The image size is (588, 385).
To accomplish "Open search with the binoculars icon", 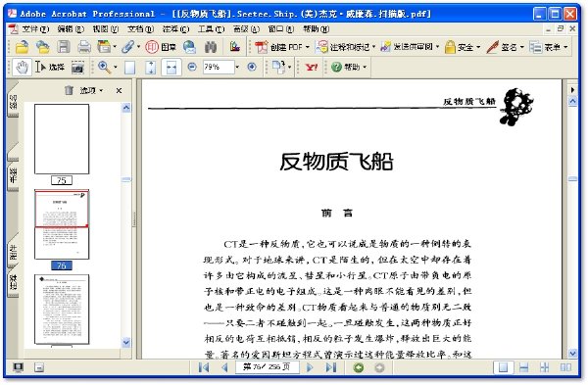I will [211, 47].
